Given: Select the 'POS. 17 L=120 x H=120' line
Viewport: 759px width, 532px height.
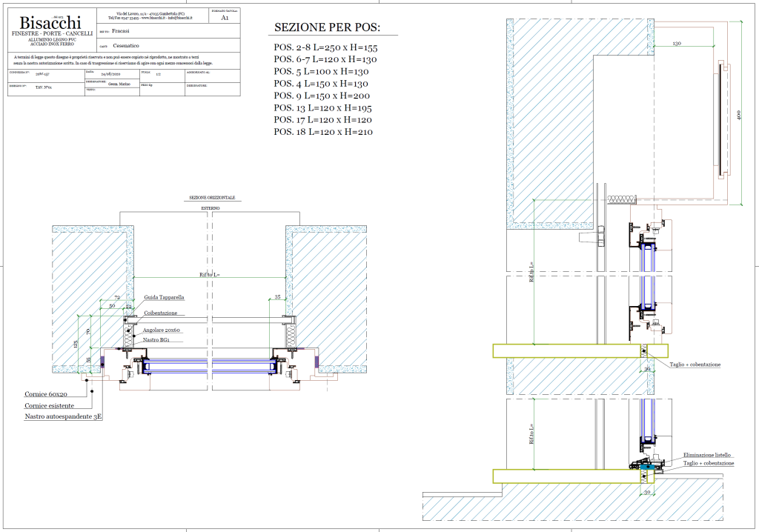Looking at the screenshot, I should 322,119.
